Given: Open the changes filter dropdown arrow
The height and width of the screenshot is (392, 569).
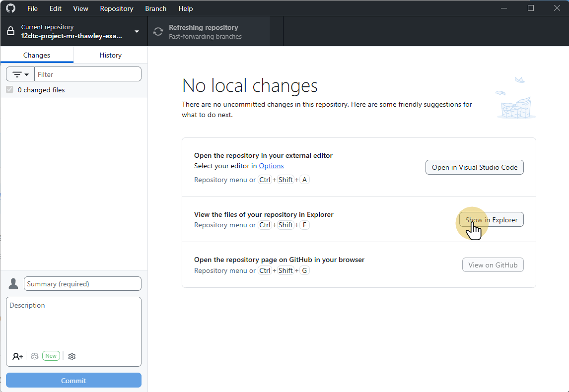Looking at the screenshot, I should click(x=26, y=74).
